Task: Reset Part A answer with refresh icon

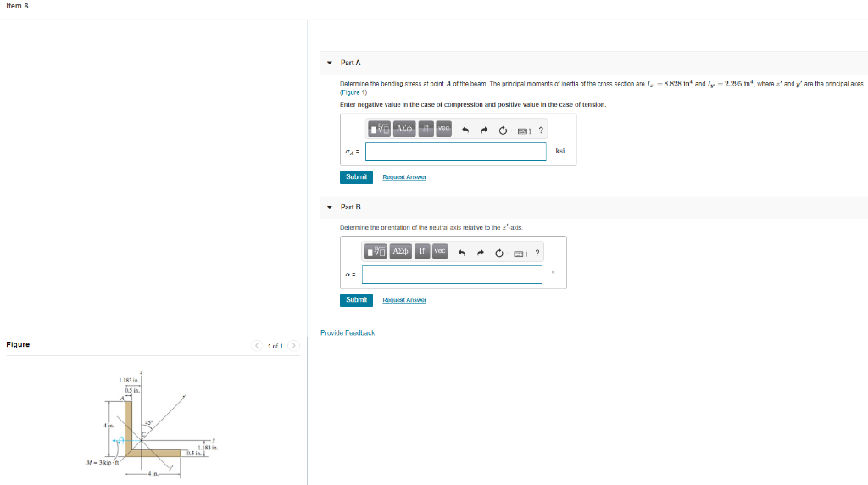Action: 503,130
